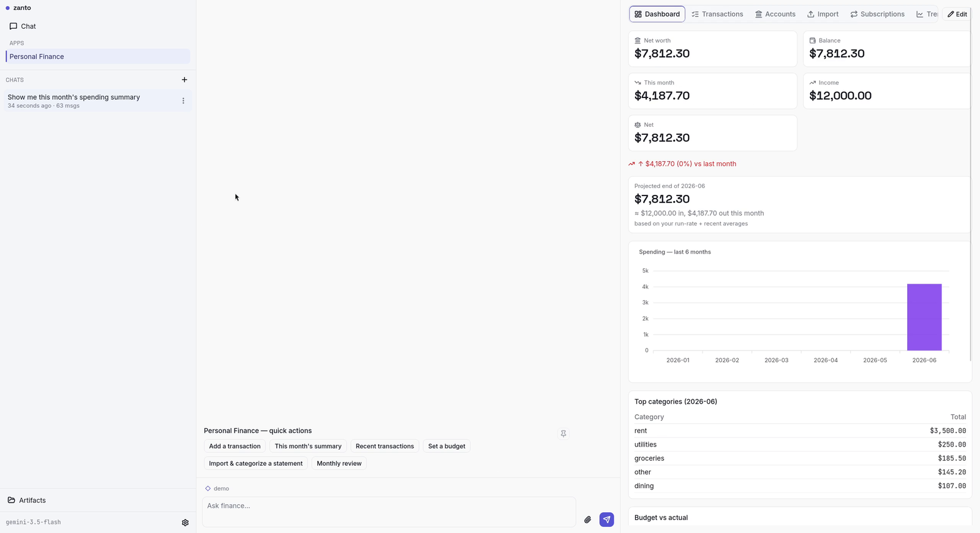The width and height of the screenshot is (980, 533).
Task: Click 'Top categories (2026-06)' heading
Action: (676, 402)
